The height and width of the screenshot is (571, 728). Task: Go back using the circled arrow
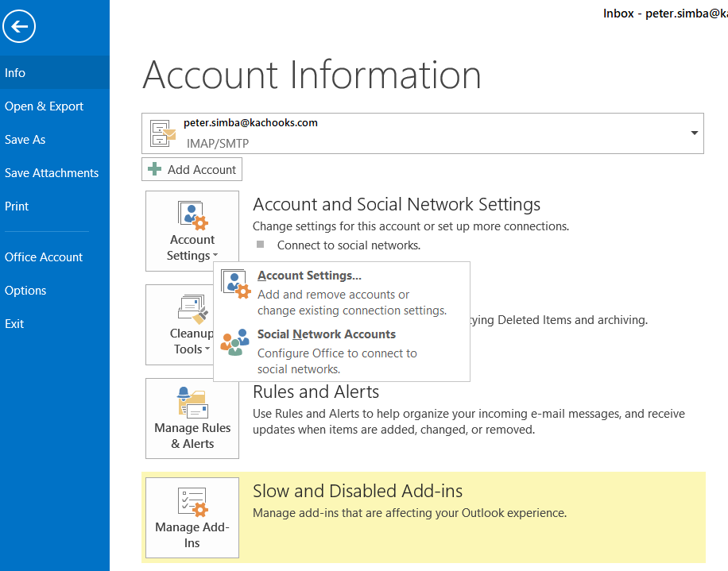19,26
